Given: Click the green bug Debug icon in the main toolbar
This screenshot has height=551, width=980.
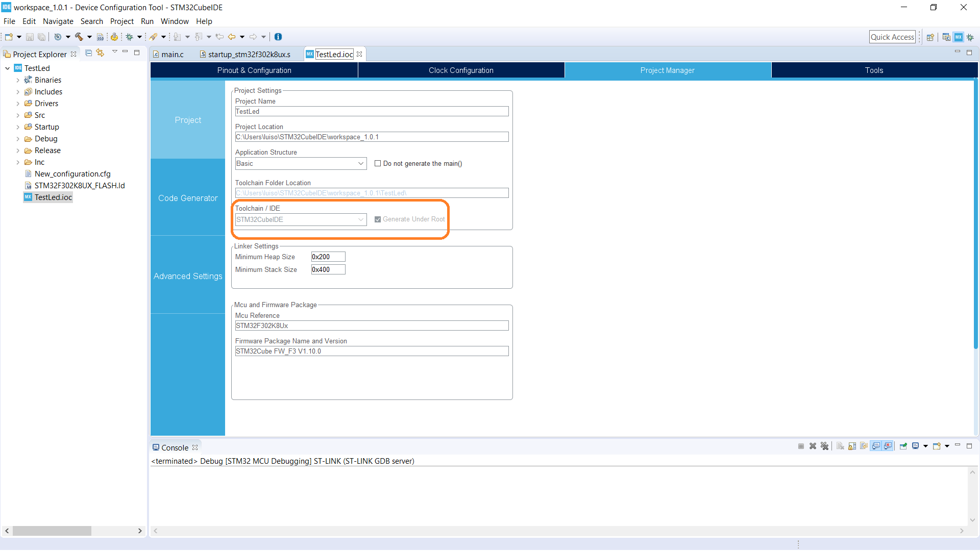Looking at the screenshot, I should tap(129, 37).
